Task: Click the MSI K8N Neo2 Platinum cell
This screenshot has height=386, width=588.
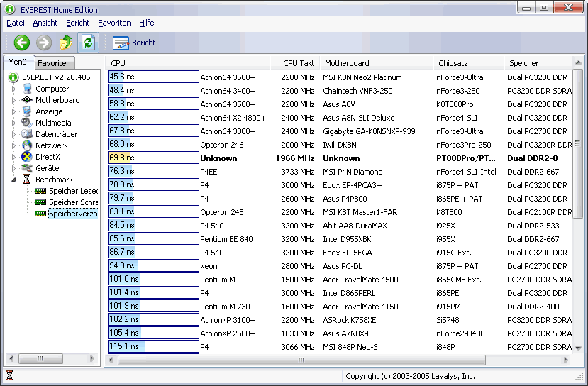Action: 362,77
